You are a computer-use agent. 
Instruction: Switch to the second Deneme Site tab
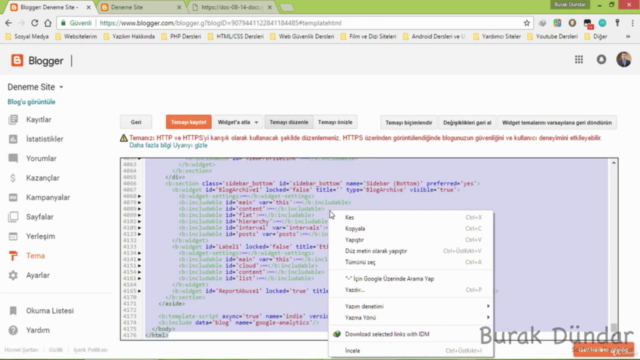click(x=141, y=7)
